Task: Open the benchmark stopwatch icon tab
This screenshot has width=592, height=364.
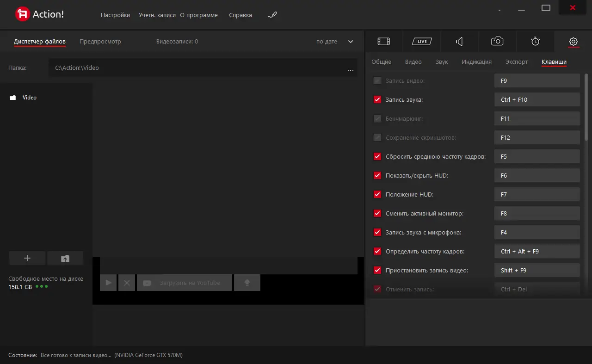Action: [535, 41]
